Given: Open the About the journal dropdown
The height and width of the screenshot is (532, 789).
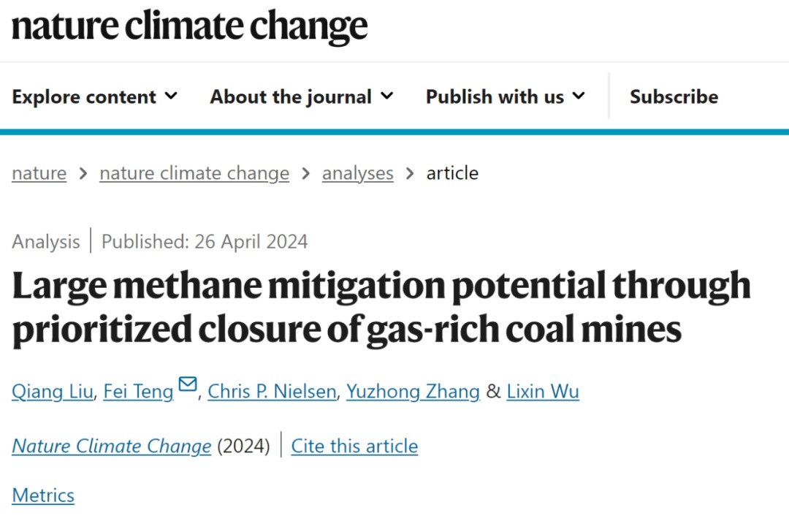Looking at the screenshot, I should click(302, 97).
